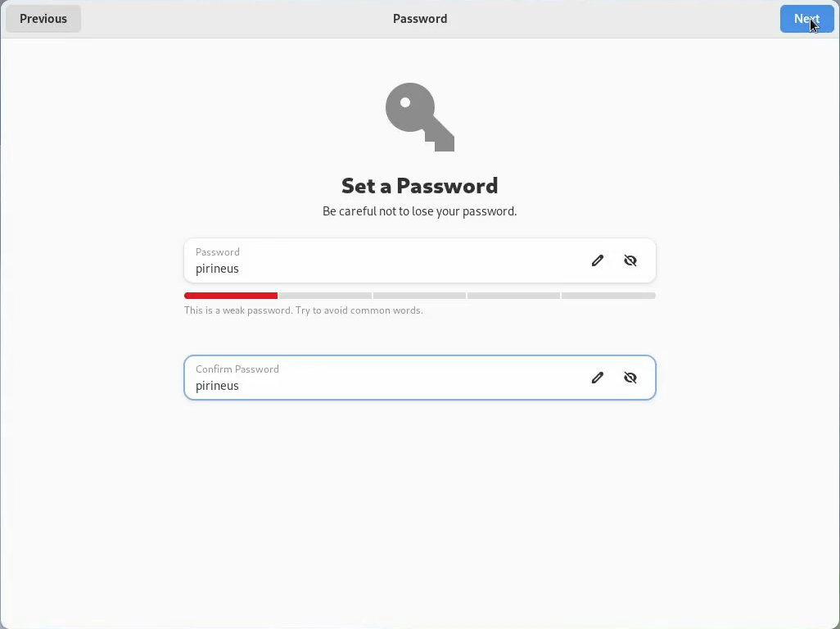Screen dimensions: 840x629
Task: Toggle visibility of the Confirm Password entry
Action: (630, 378)
